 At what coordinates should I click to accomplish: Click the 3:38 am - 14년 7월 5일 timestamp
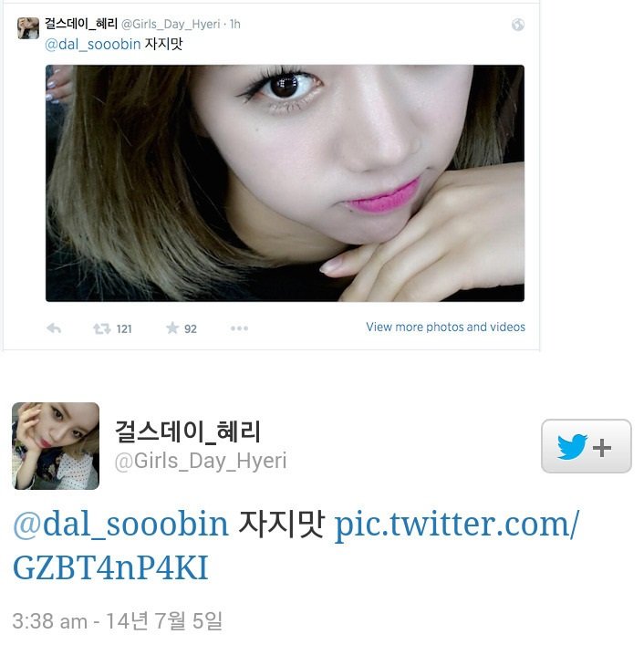point(117,621)
